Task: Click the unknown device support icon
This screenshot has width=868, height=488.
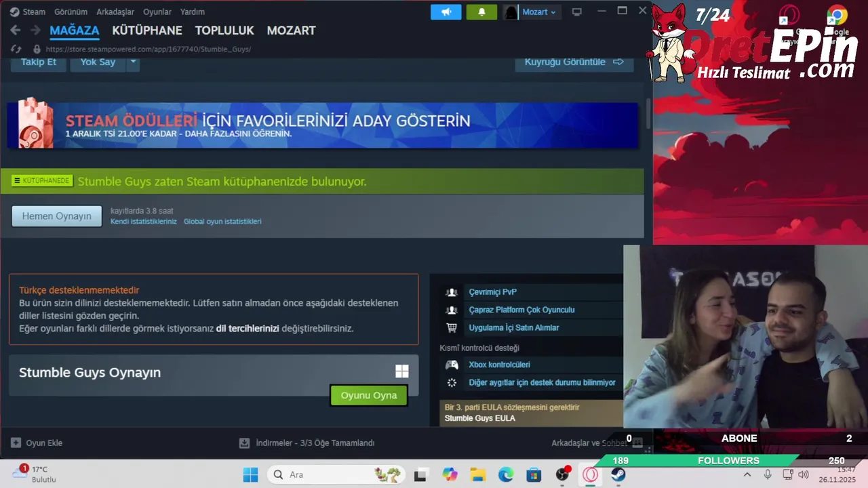Action: coord(452,382)
